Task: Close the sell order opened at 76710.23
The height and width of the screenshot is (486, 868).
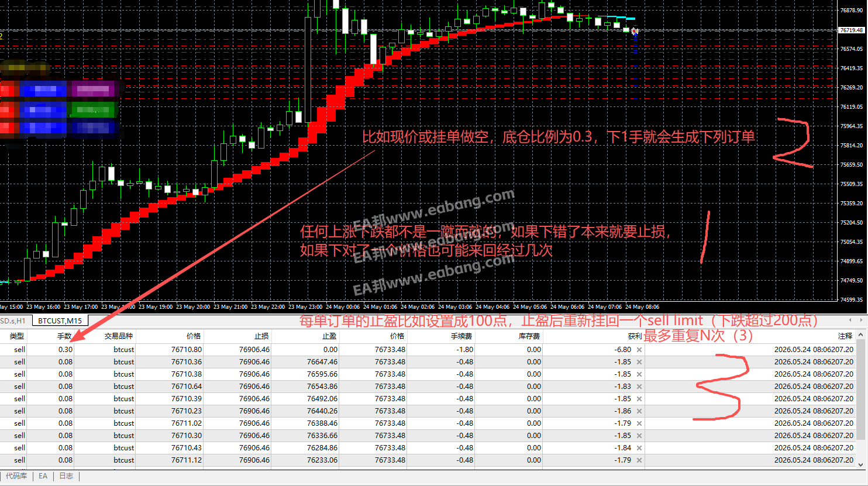Action: [639, 411]
